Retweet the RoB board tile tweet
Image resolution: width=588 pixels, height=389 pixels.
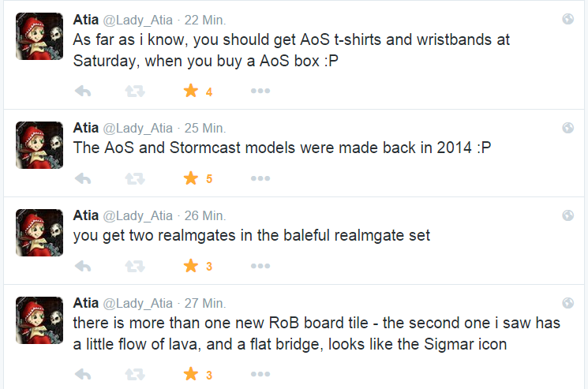136,375
